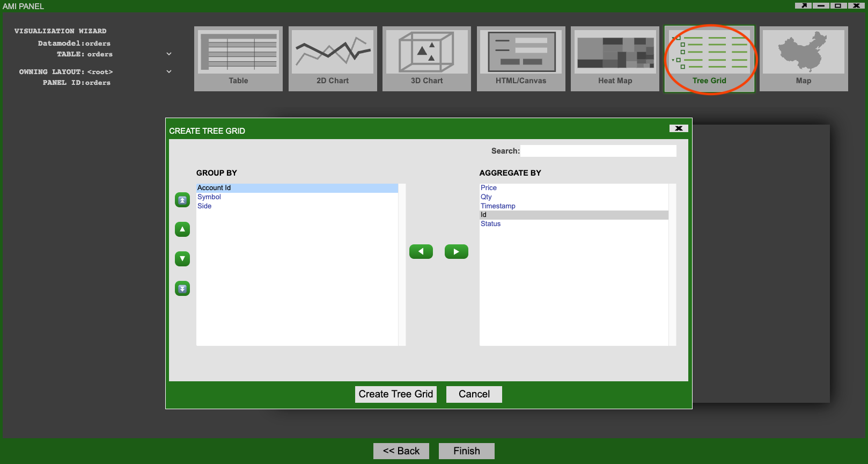Select Price in Aggregate By list

[x=574, y=188]
